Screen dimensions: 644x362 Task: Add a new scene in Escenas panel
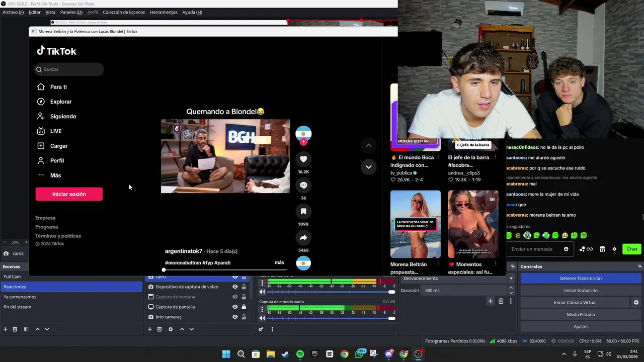point(6,329)
